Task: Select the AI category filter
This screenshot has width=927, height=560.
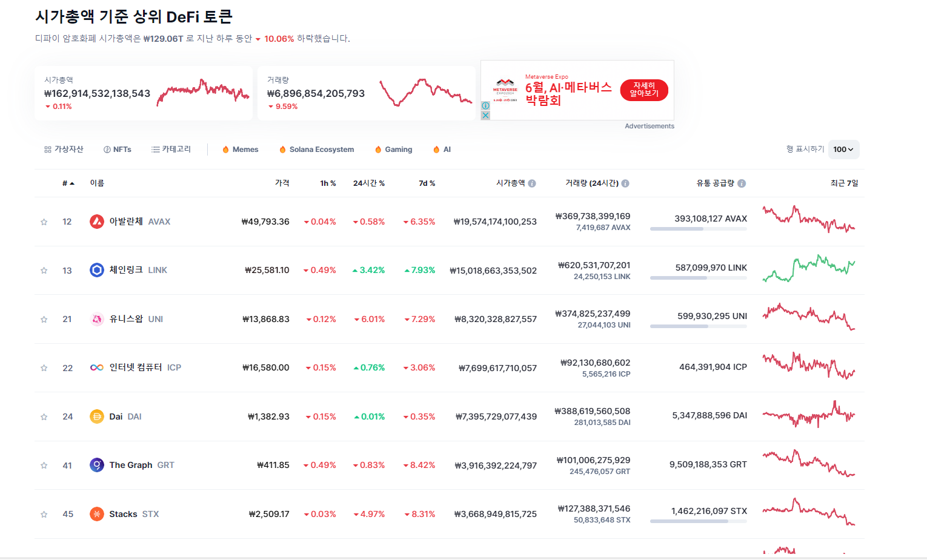Action: [x=442, y=150]
